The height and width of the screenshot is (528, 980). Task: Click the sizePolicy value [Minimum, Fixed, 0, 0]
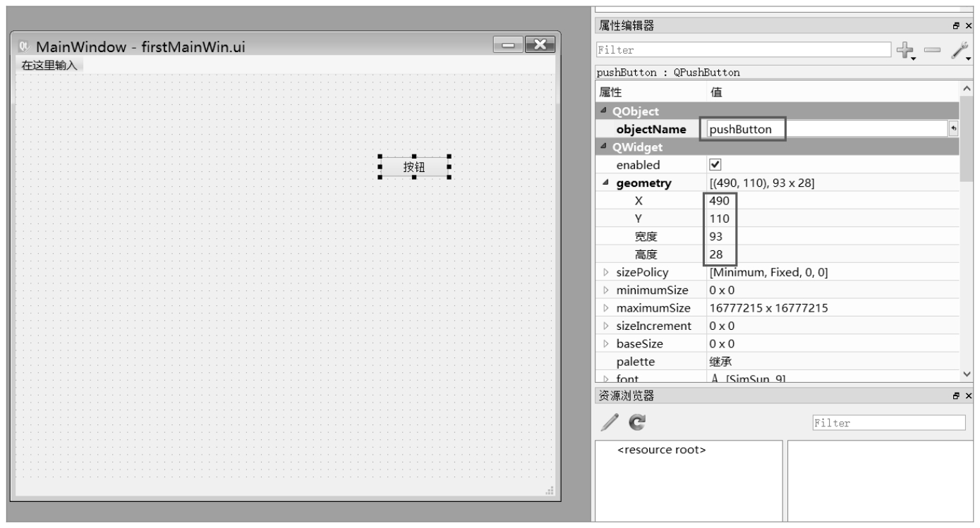768,272
